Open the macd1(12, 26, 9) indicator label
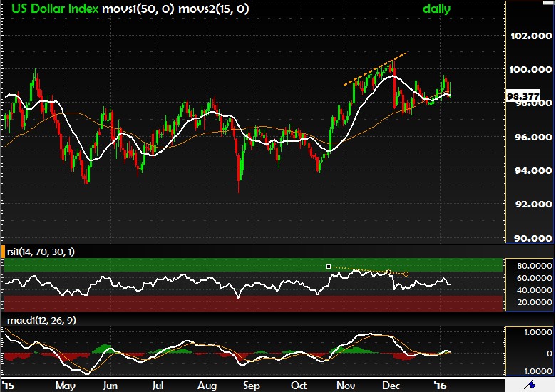The image size is (556, 392). (41, 320)
